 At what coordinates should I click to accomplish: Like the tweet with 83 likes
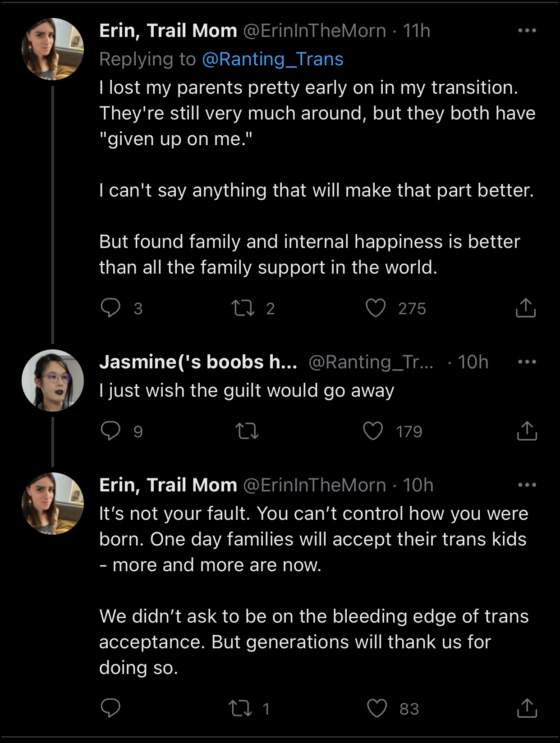point(377,708)
